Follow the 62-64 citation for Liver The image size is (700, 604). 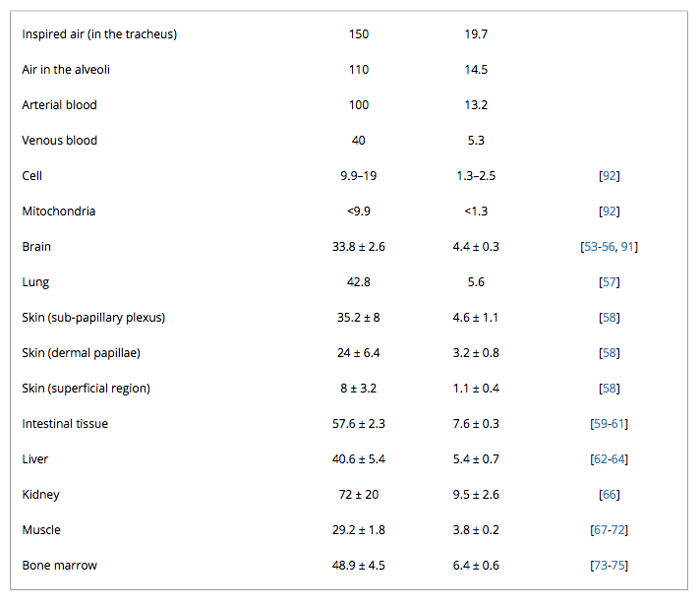tap(609, 459)
